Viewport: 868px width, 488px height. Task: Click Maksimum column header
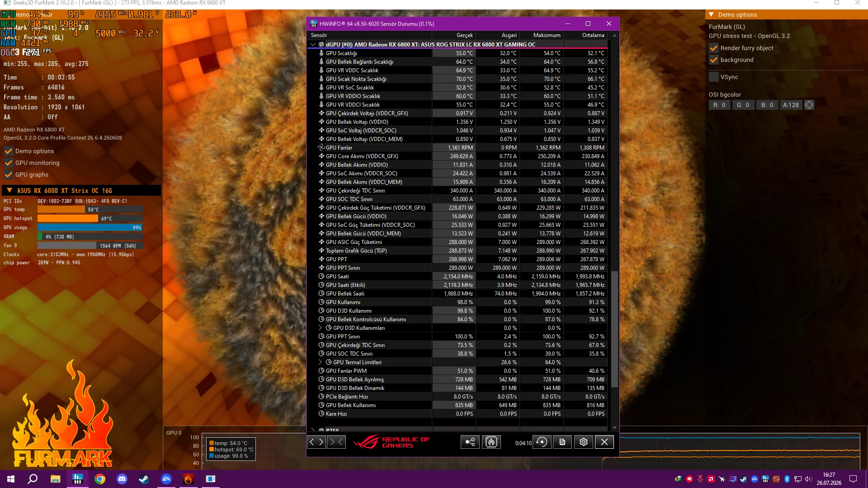[542, 35]
